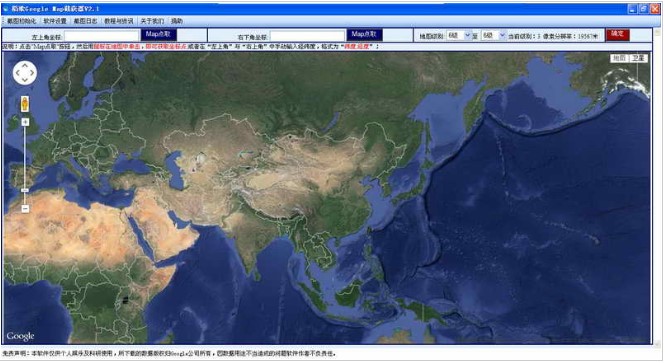Viewport: 665px width, 363px height.
Task: Click Map点取 button beside 左上角坐标 field
Action: [x=158, y=34]
